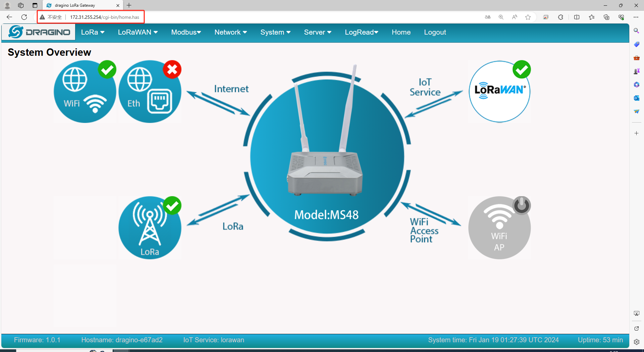This screenshot has height=352, width=644.
Task: Open browser extensions puzzle icon
Action: click(x=560, y=17)
